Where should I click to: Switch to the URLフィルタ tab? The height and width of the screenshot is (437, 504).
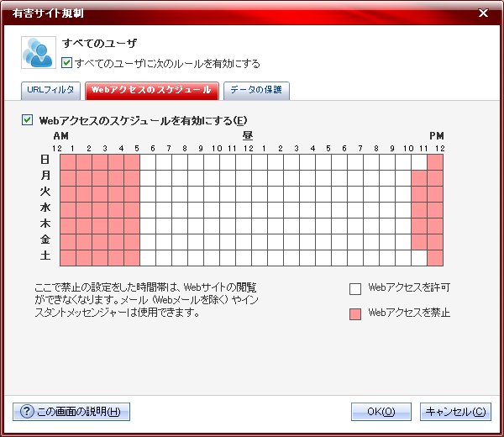[50, 90]
